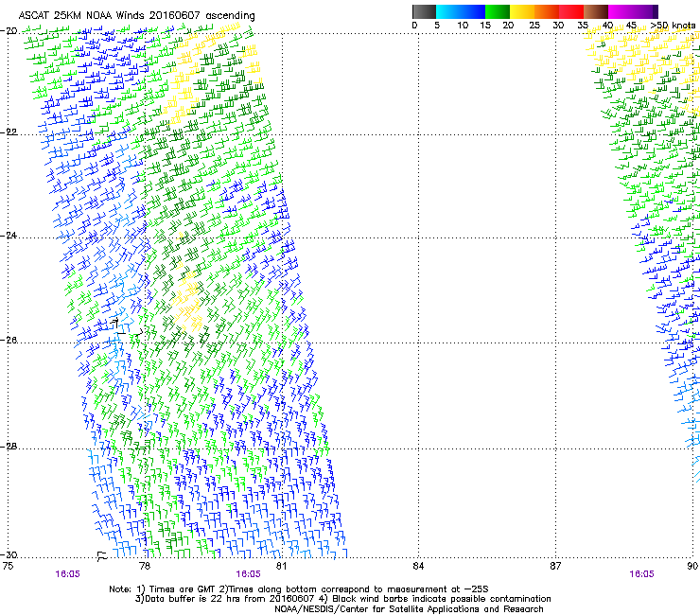
Task: Click the '16:05' time between longitudes 78 and 81
Action: tap(248, 574)
